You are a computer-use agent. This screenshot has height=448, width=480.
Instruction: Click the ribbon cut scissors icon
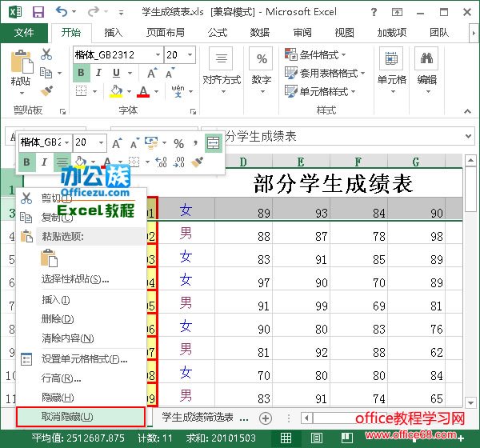(x=46, y=55)
